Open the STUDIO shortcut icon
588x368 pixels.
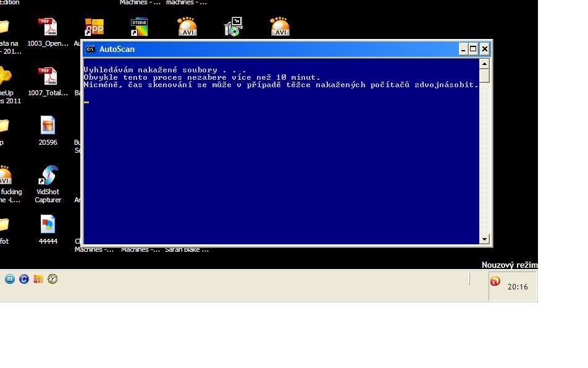point(139,27)
